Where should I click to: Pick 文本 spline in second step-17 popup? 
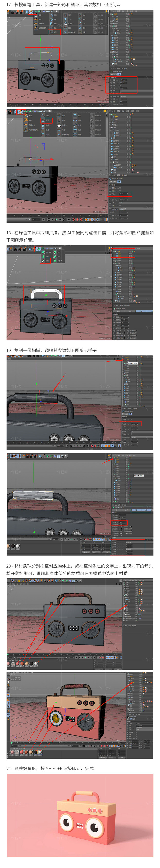coord(62,120)
